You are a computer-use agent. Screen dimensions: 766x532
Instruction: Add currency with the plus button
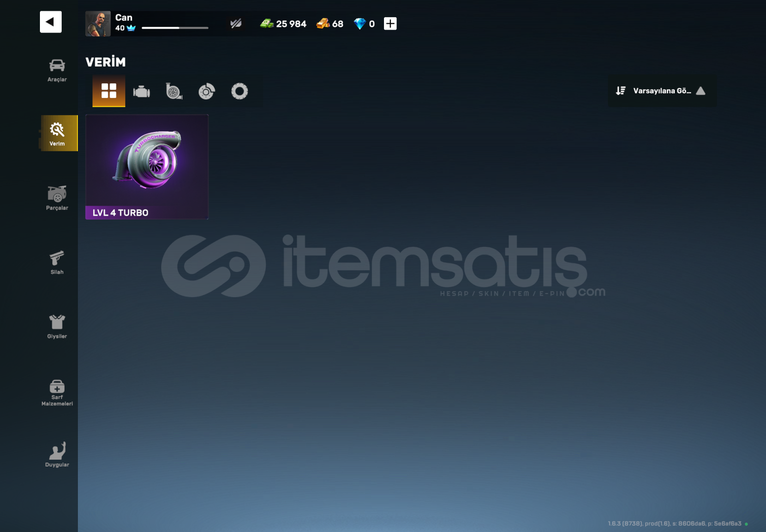(x=390, y=24)
